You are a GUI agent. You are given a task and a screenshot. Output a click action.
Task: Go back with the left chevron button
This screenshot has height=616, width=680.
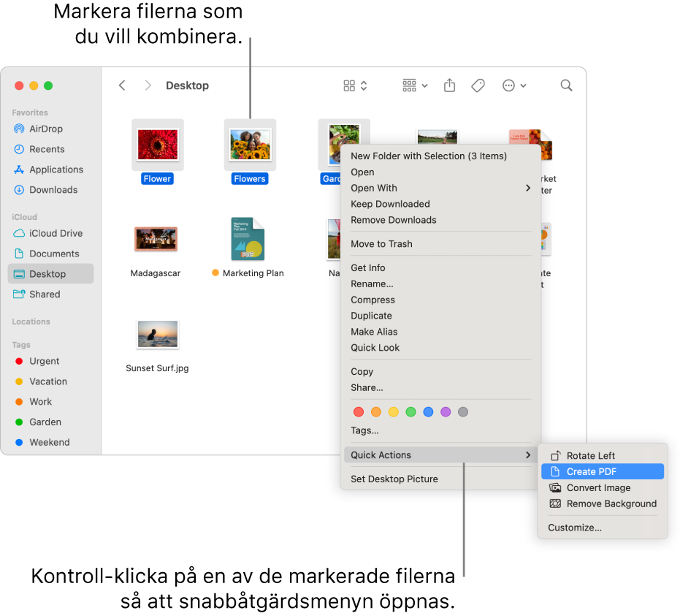122,85
